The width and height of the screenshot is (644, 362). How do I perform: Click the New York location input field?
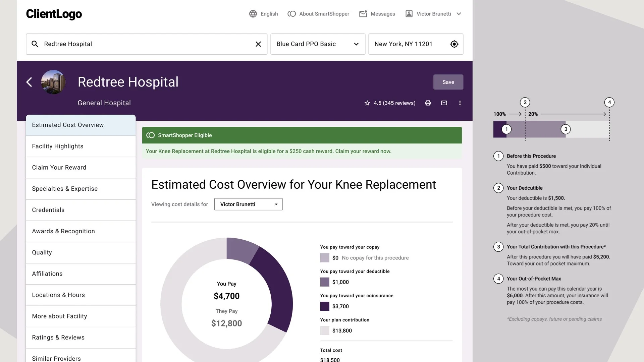point(409,44)
